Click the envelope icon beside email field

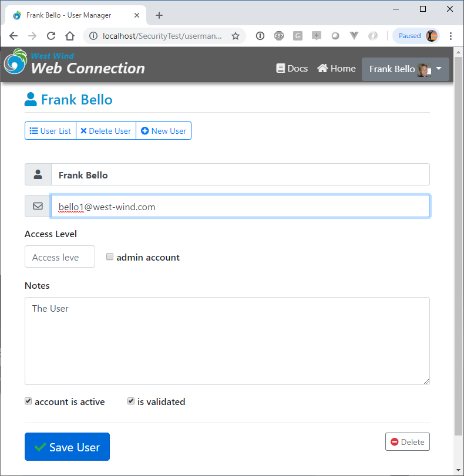tap(38, 206)
